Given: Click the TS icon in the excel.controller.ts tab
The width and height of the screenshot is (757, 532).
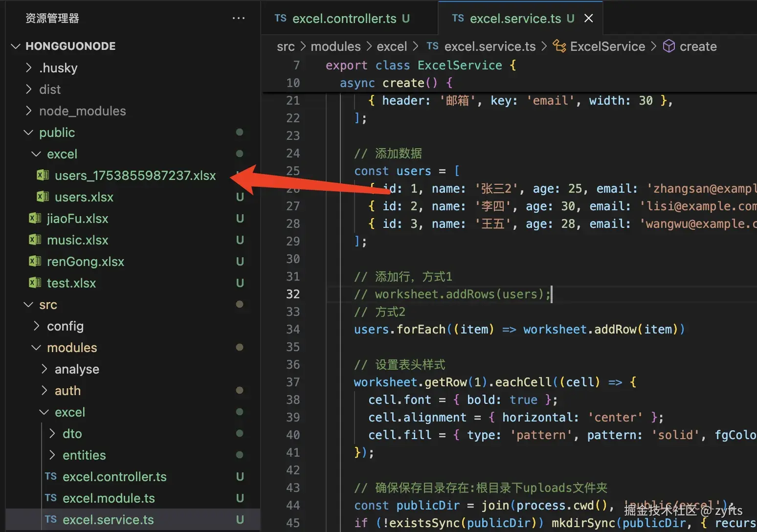Looking at the screenshot, I should 281,18.
